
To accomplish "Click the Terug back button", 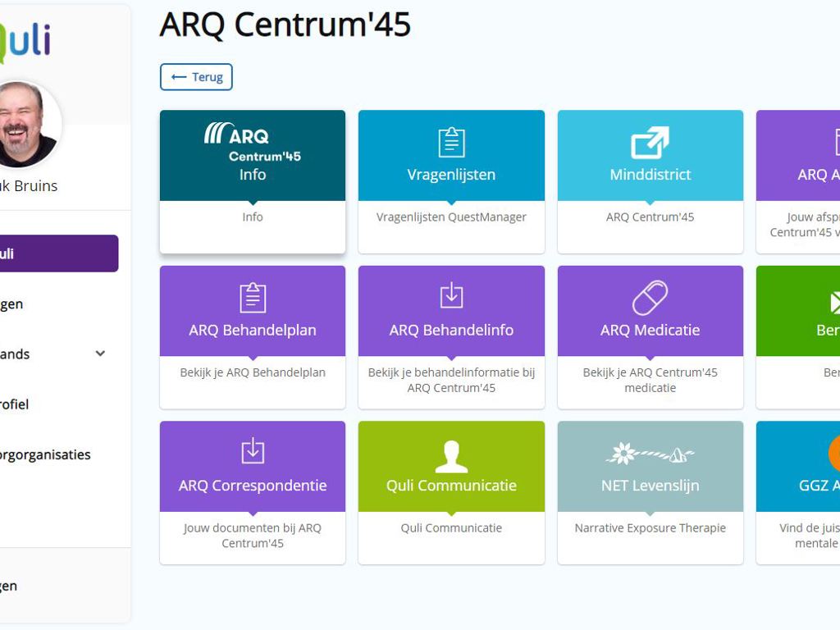I will click(x=196, y=77).
